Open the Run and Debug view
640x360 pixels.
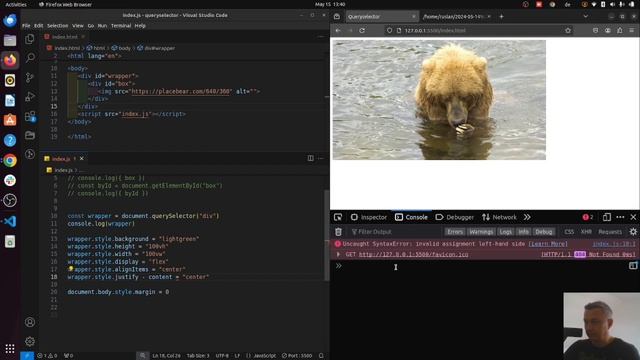[x=30, y=97]
